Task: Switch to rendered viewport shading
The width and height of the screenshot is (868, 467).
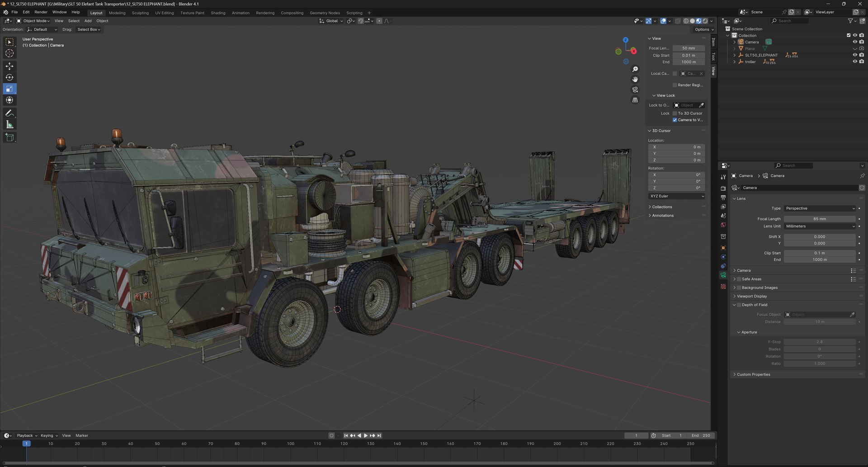Action: pyautogui.click(x=705, y=21)
